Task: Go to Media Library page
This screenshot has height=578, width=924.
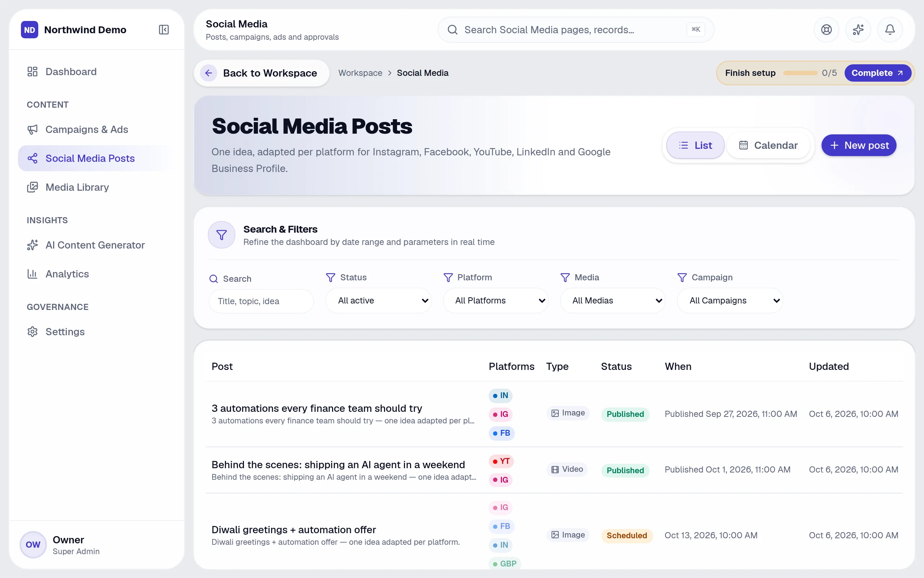Action: click(x=96, y=187)
